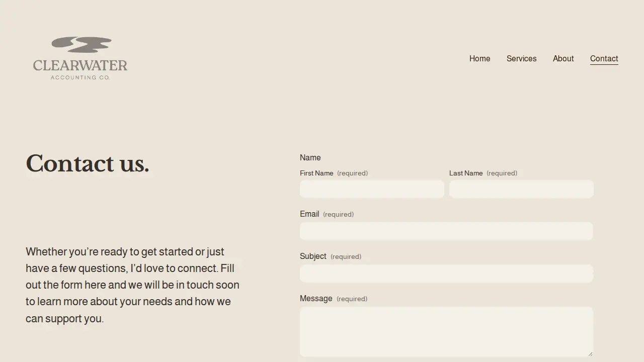
Task: Navigate to the About page
Action: coord(563,59)
